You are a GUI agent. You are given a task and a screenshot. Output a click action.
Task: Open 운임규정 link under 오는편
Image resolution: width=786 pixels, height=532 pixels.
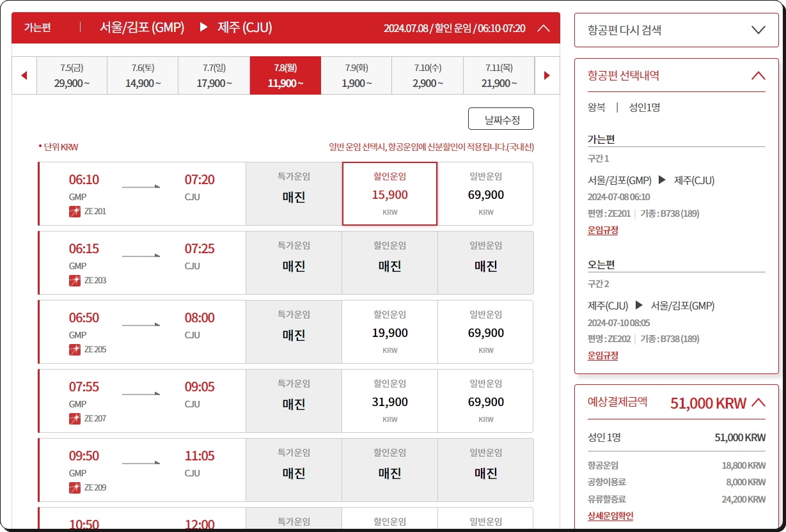(602, 356)
